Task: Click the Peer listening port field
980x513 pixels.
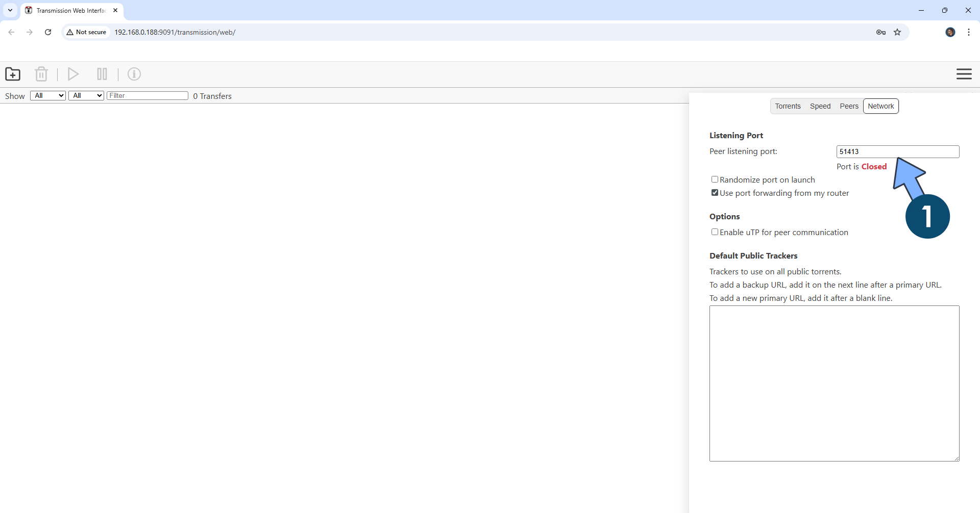Action: click(x=898, y=151)
